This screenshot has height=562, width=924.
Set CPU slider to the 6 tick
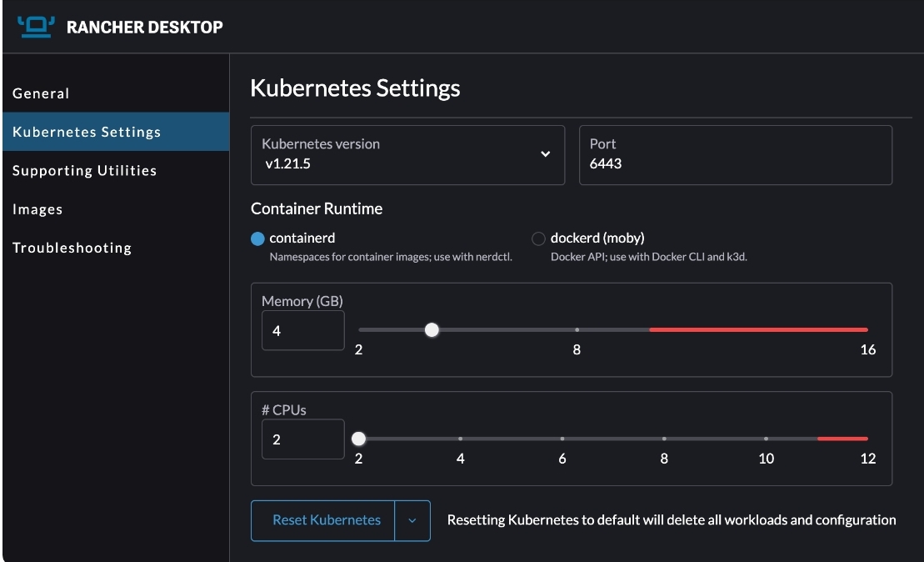coord(562,439)
